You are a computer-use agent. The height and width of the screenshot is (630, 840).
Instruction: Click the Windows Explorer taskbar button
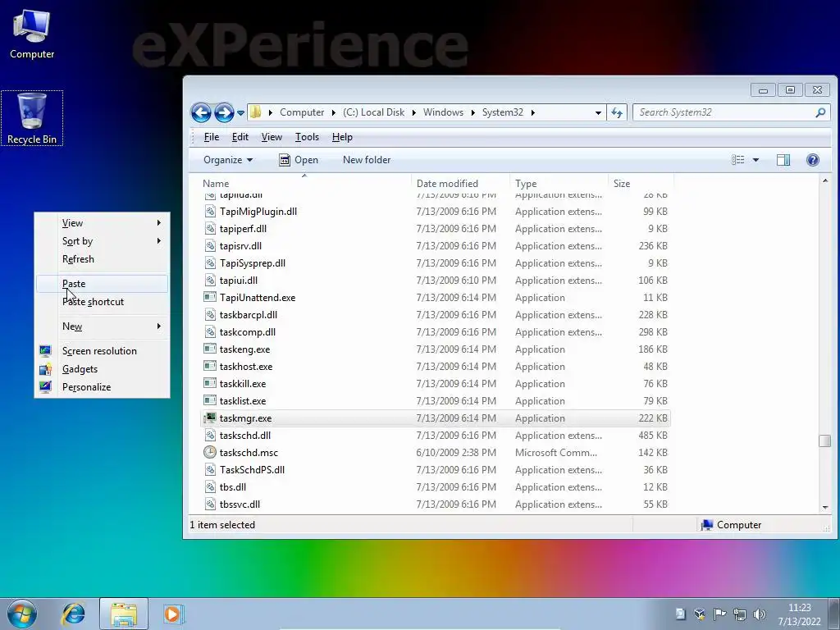124,614
